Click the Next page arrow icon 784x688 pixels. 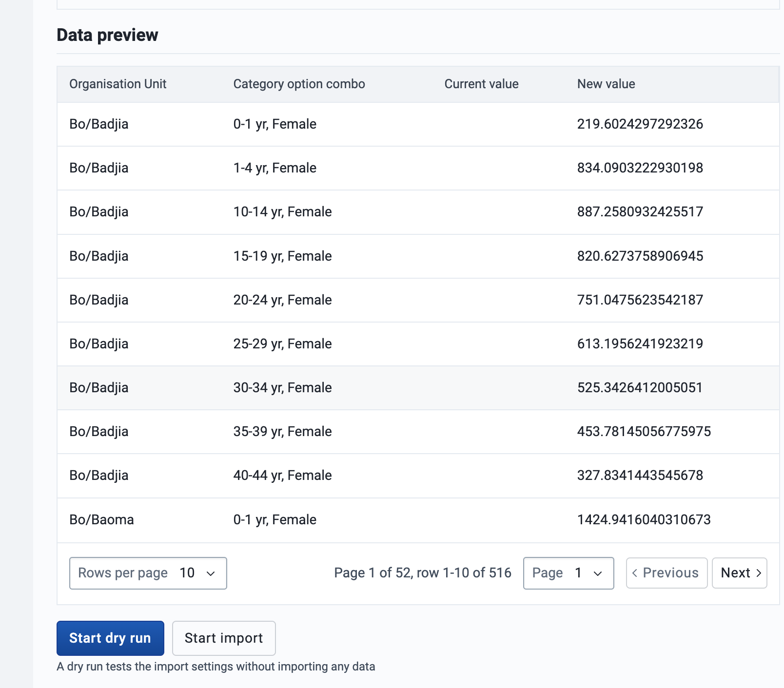759,573
